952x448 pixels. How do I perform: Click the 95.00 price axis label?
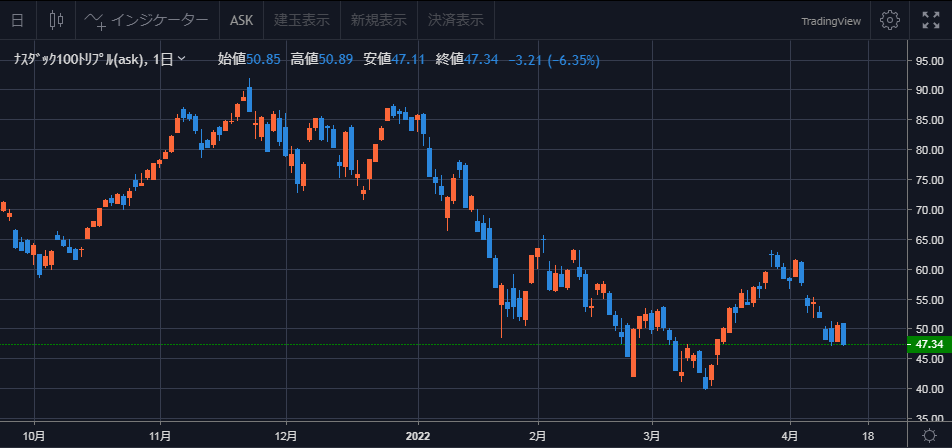[x=929, y=60]
